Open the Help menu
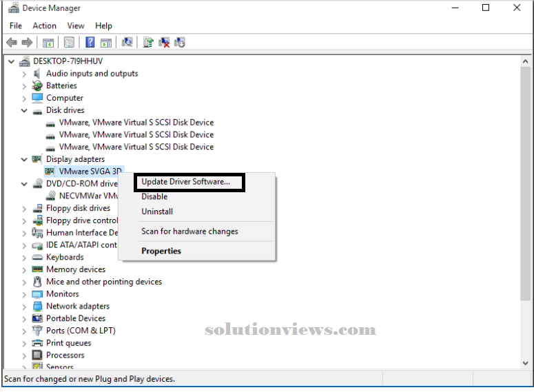Image resolution: width=534 pixels, height=392 pixels. [x=103, y=25]
